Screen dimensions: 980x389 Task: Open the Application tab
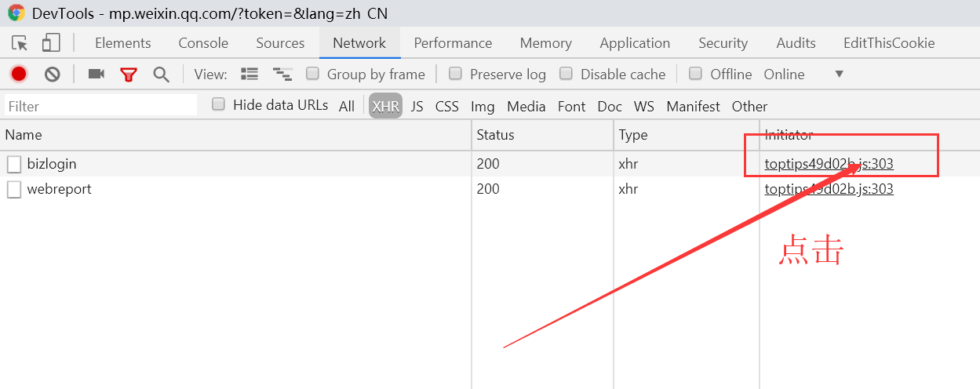[x=635, y=43]
